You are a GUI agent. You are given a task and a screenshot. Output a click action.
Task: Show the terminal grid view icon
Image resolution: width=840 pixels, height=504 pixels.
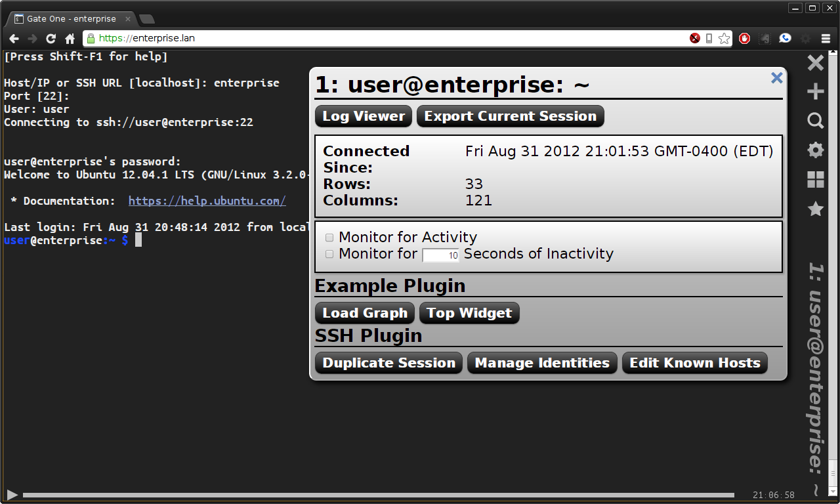pos(815,180)
